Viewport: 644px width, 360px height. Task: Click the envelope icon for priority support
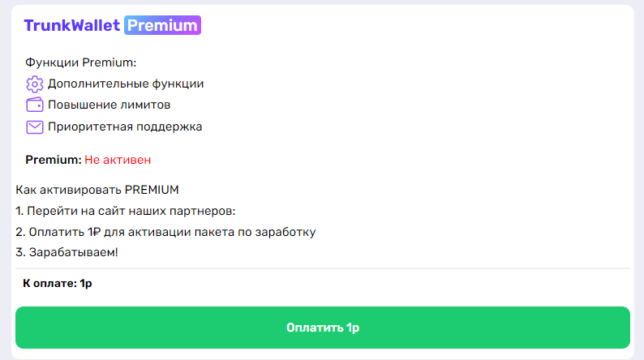(34, 126)
